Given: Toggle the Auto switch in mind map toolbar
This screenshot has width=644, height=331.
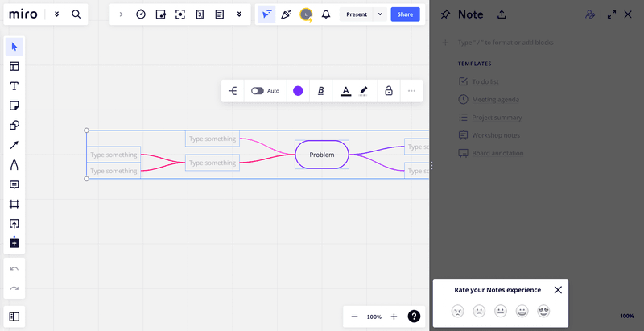Looking at the screenshot, I should [x=258, y=91].
